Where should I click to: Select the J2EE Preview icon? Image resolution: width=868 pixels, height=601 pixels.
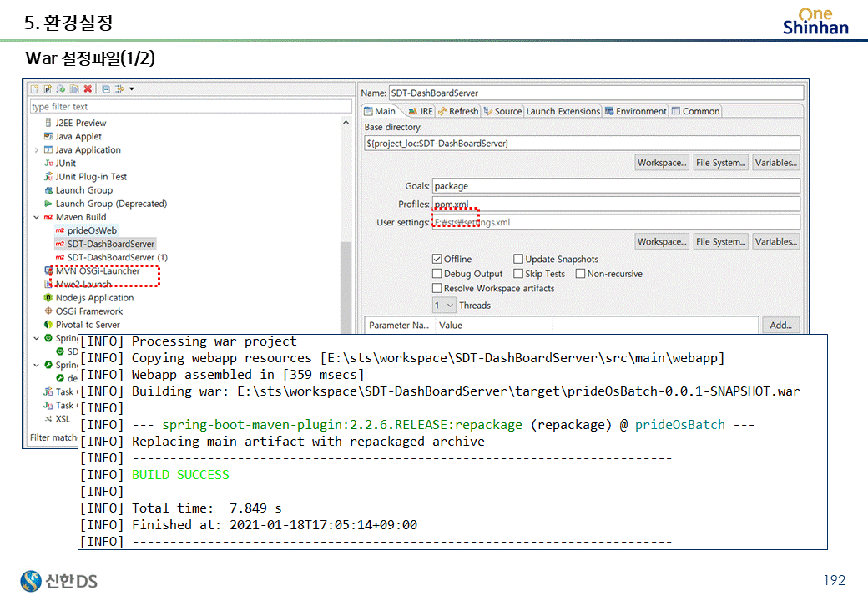[48, 123]
